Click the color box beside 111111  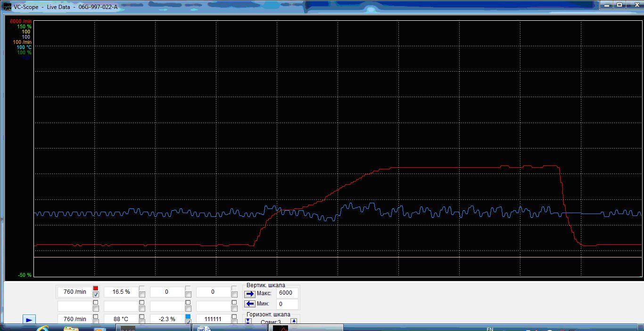click(234, 316)
